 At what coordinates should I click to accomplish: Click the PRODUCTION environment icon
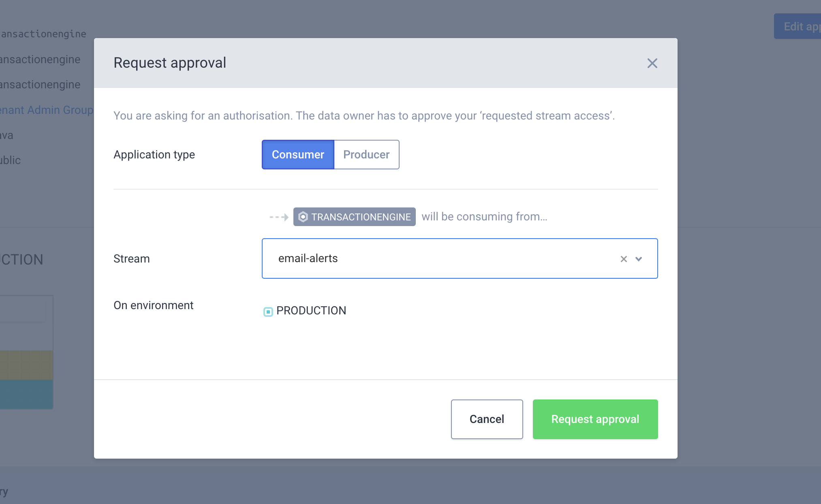pos(268,312)
